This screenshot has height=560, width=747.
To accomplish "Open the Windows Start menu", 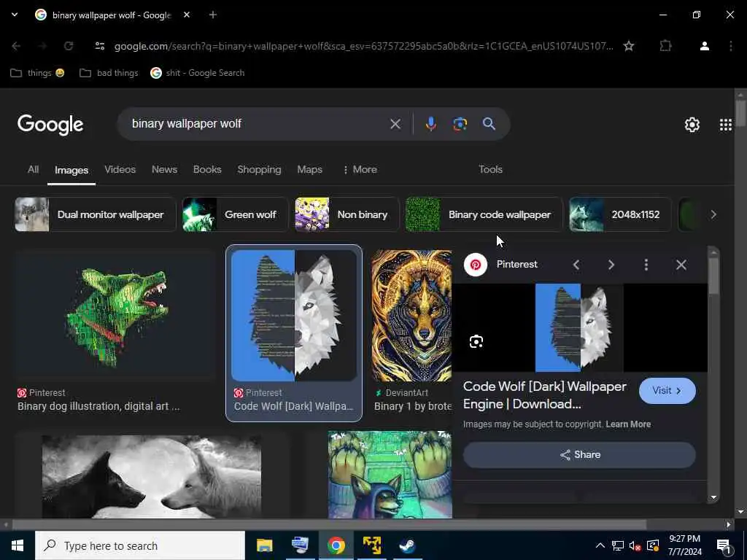I will point(18,545).
